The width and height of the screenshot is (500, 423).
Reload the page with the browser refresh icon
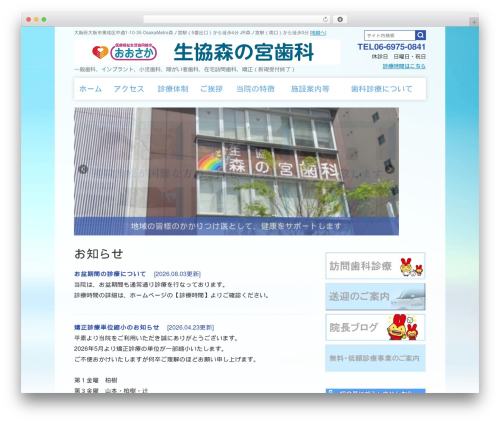coord(326,19)
